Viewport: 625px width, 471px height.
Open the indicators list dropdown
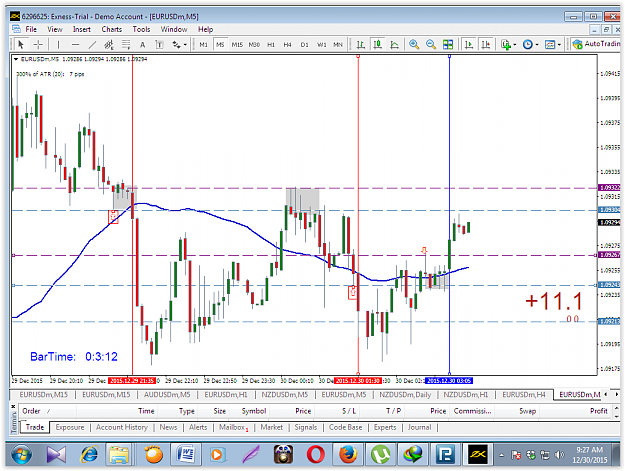(x=509, y=44)
